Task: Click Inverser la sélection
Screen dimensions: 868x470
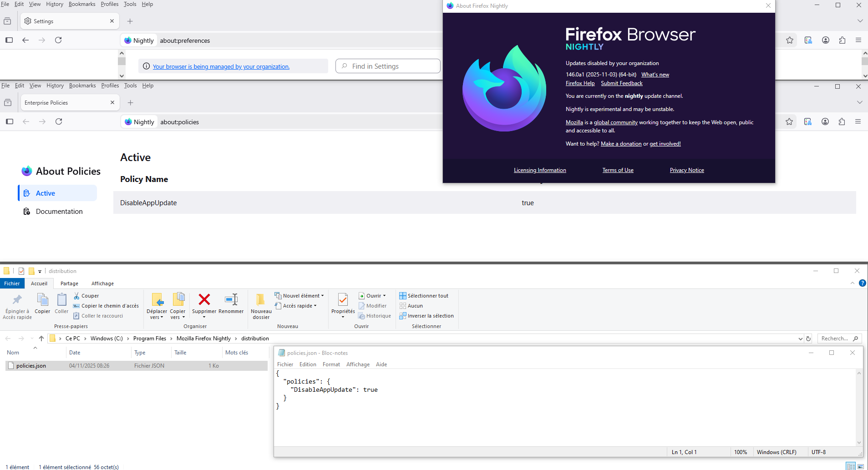Action: click(426, 316)
